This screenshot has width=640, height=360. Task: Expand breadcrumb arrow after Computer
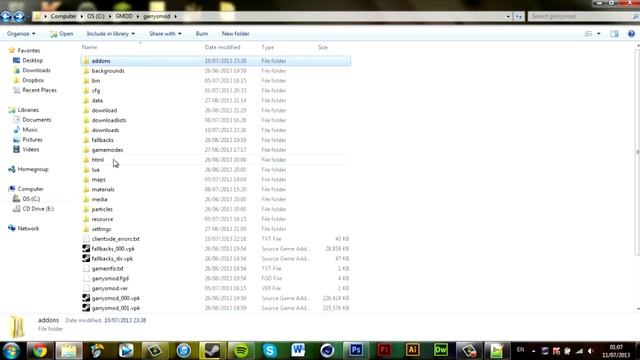click(82, 16)
